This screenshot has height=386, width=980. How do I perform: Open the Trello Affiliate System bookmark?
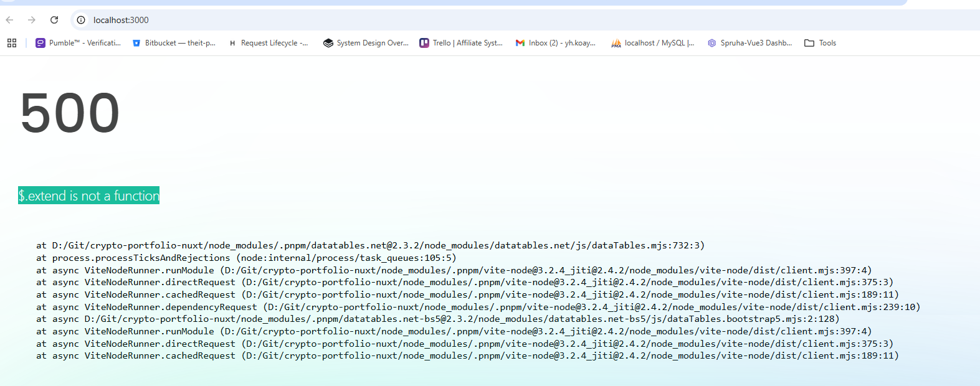[x=461, y=43]
